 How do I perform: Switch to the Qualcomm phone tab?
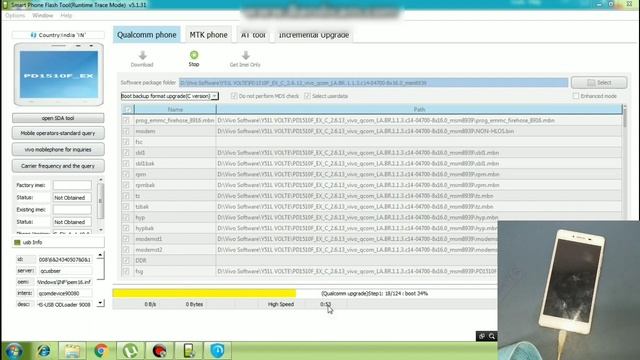tap(147, 35)
